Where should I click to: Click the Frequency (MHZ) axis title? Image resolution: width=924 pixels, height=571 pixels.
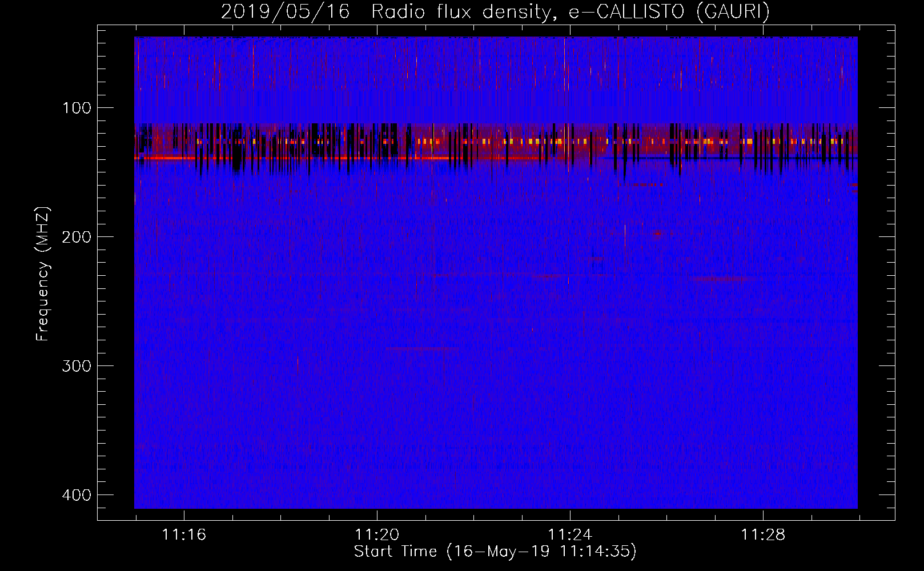(43, 274)
